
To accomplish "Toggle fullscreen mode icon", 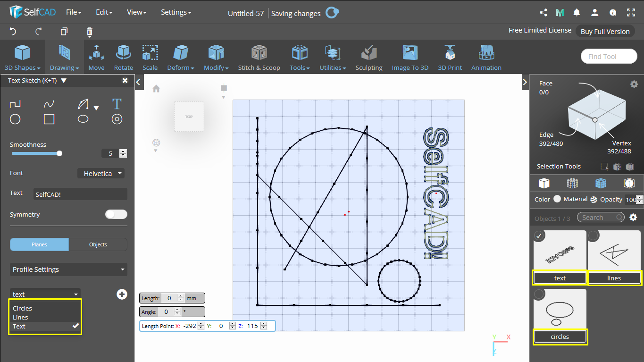I will pyautogui.click(x=631, y=13).
